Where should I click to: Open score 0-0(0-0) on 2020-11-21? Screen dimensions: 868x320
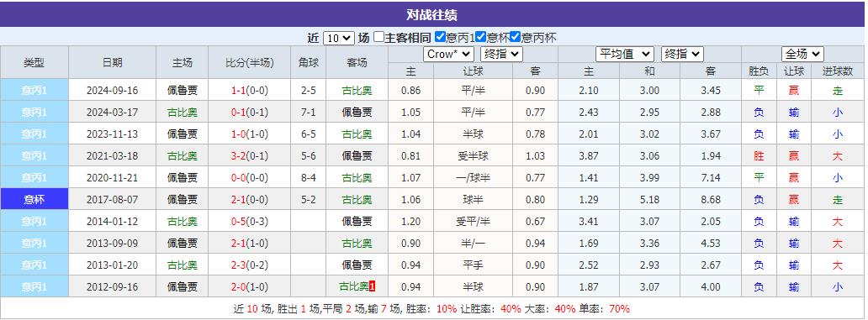249,178
